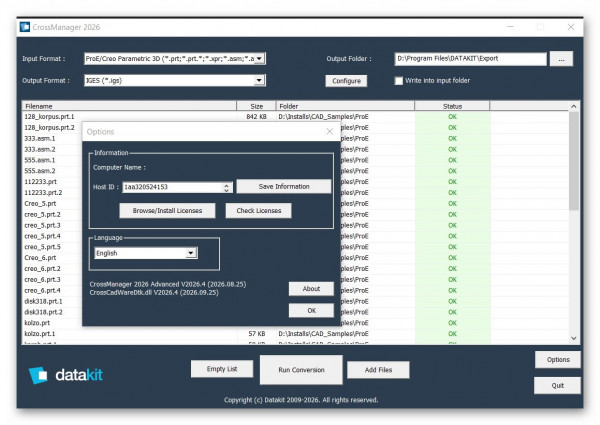Select file creo_5.prt.4
The image size is (600, 425).
pyautogui.click(x=42, y=236)
